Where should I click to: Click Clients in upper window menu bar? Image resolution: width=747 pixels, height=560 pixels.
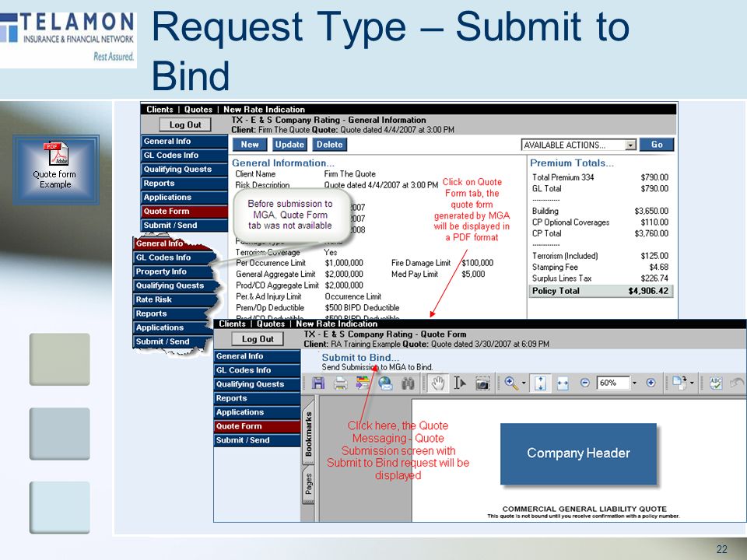160,109
